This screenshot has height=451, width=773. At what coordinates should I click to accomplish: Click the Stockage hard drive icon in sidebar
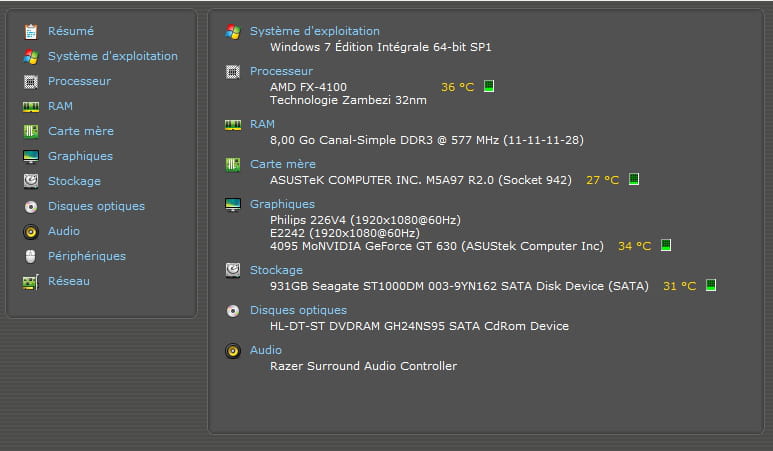[x=30, y=182]
